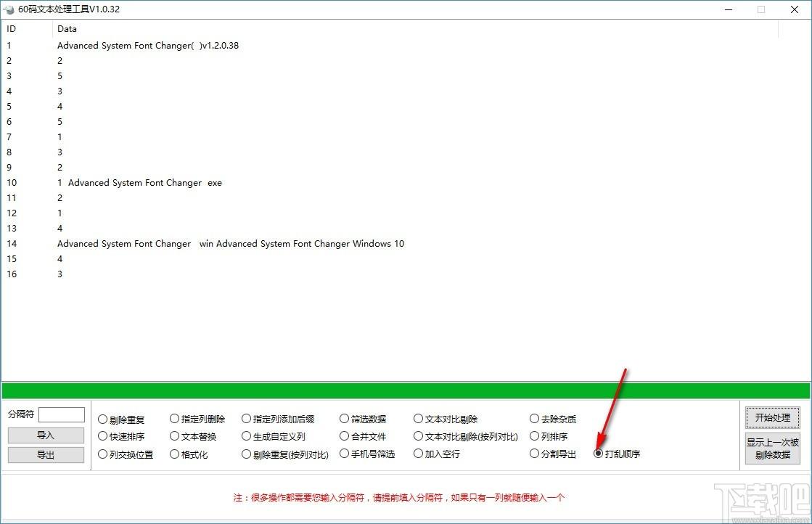This screenshot has height=524, width=812.
Task: Click the 开始处理 button
Action: [x=772, y=418]
